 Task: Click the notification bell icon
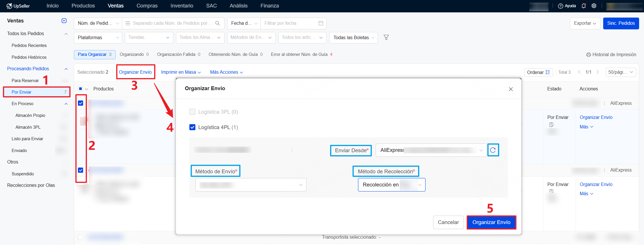coord(583,6)
